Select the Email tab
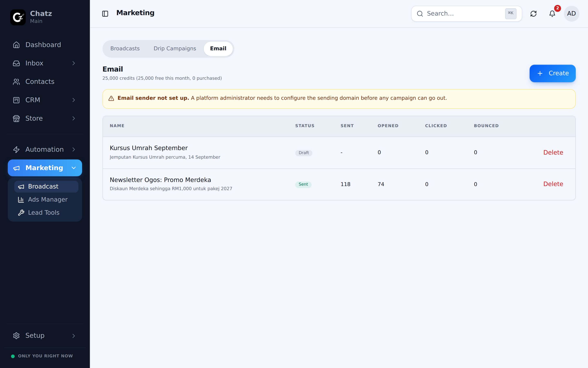 point(218,49)
